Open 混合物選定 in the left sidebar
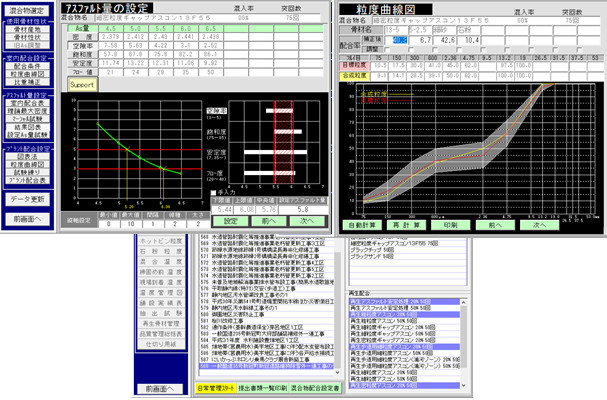The height and width of the screenshot is (400, 607). click(x=27, y=10)
